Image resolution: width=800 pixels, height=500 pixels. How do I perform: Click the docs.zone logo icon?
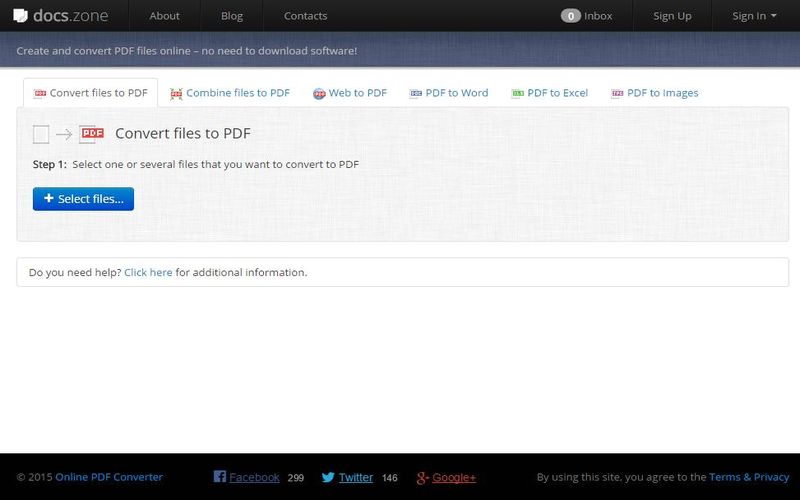point(20,16)
